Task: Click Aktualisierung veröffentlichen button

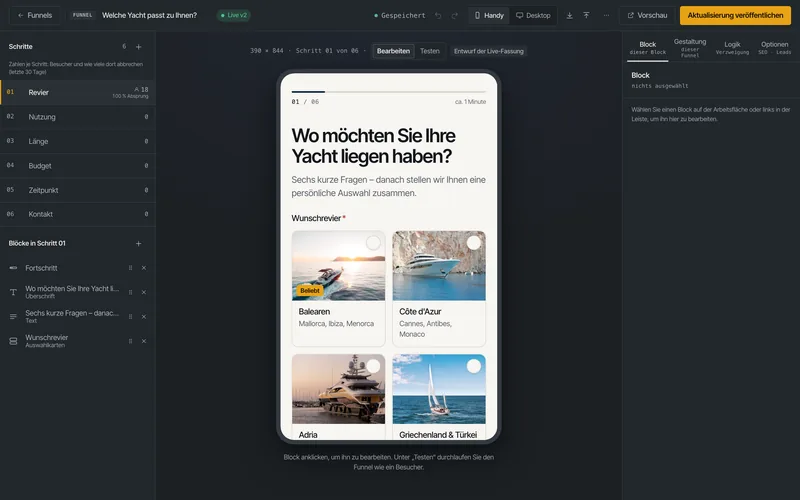Action: (x=735, y=15)
